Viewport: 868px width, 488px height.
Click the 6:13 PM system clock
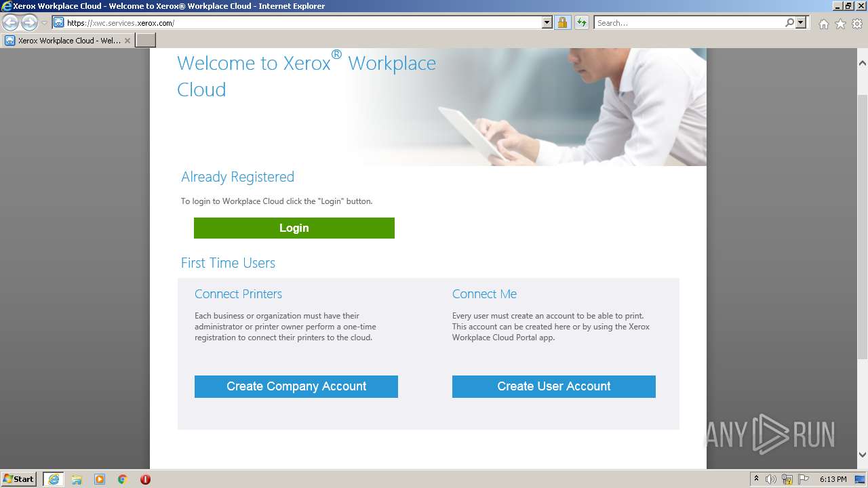833,479
